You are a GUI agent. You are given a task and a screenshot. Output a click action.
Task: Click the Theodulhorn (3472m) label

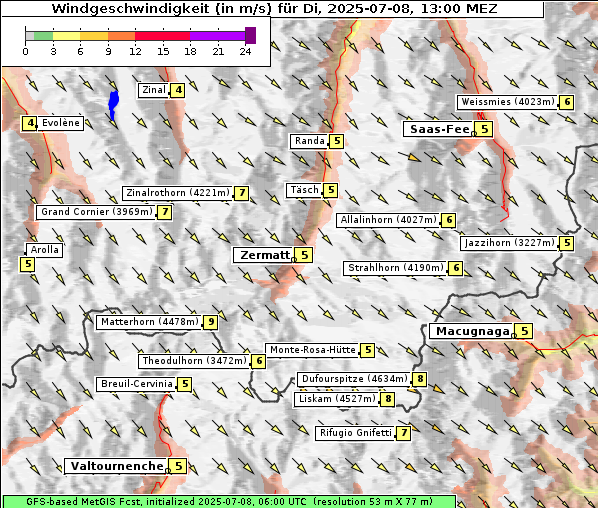(195, 361)
